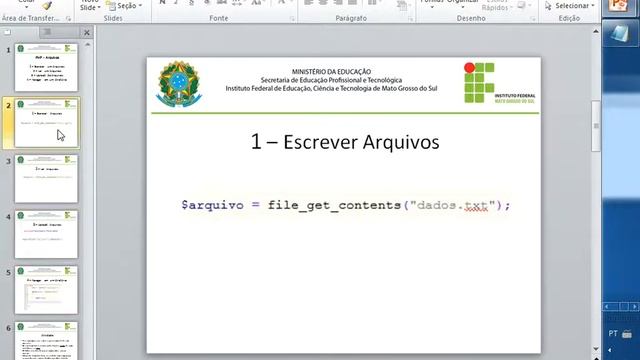Open the Formas shapes dropdown arrow
Screen dimensions: 640x360
[432, 7]
